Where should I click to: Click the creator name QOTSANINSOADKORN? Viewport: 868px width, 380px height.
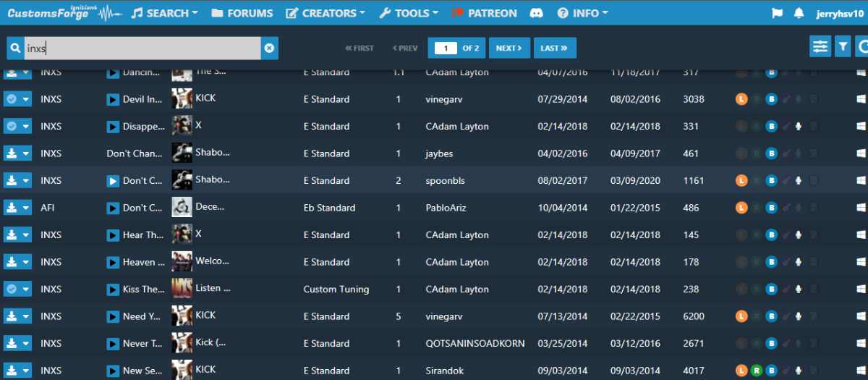(475, 343)
